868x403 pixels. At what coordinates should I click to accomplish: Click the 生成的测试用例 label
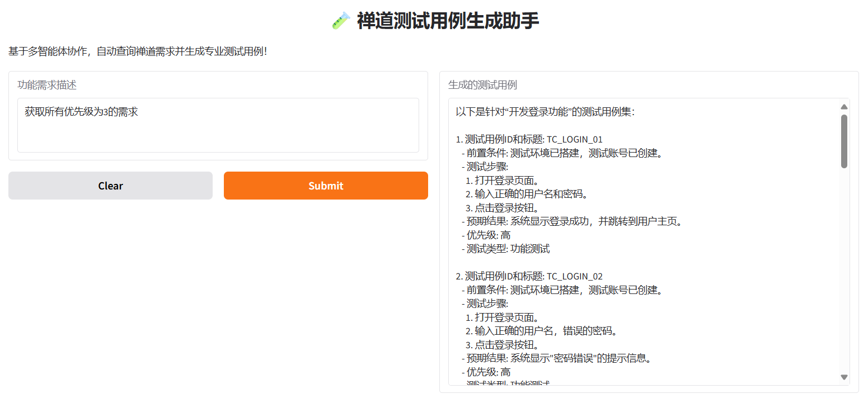click(482, 85)
